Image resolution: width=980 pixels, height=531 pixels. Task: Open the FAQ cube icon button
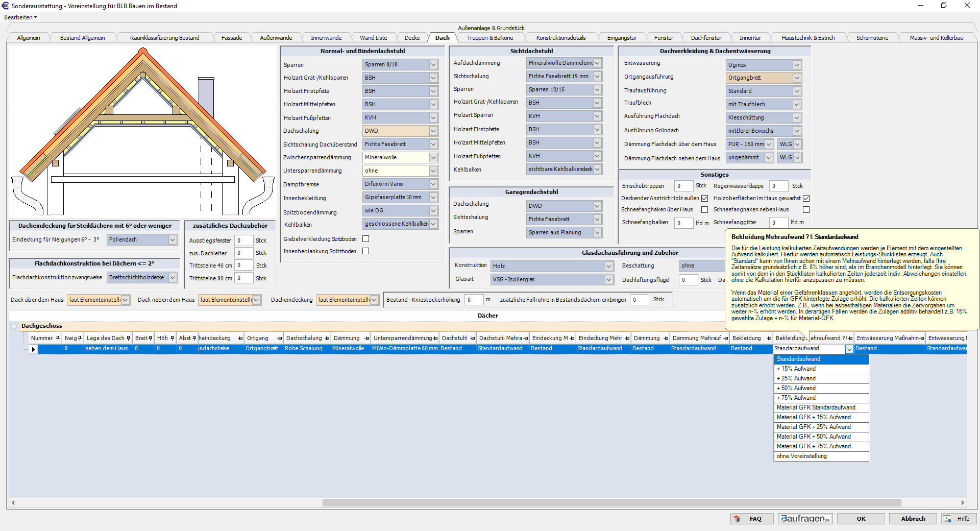751,519
